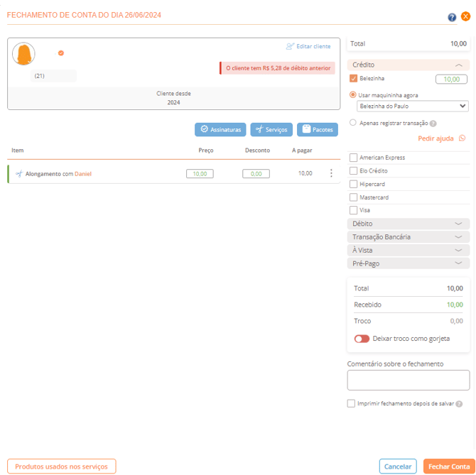Click the Fechar Conta button

[x=449, y=466]
